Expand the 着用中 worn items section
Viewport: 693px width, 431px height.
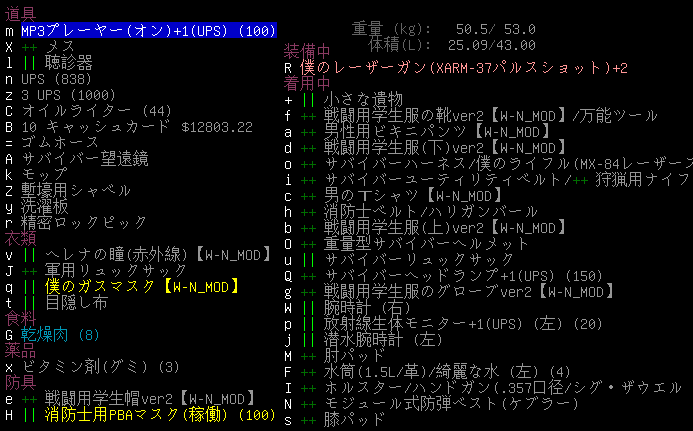tap(308, 84)
